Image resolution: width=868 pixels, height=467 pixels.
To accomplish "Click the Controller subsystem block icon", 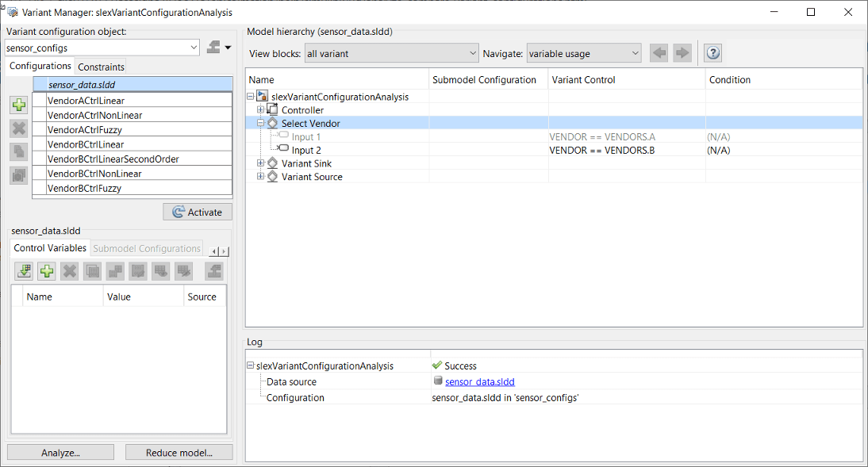I will (x=272, y=109).
